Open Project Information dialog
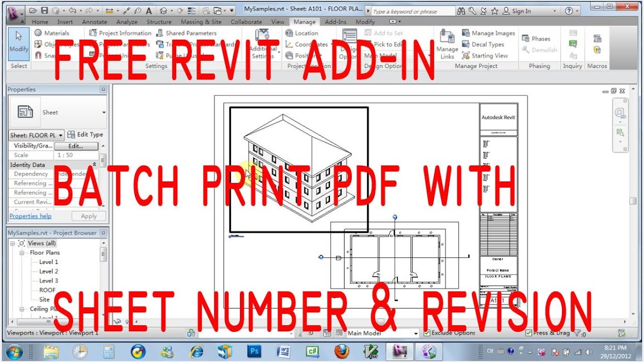This screenshot has height=362, width=644. 120,33
